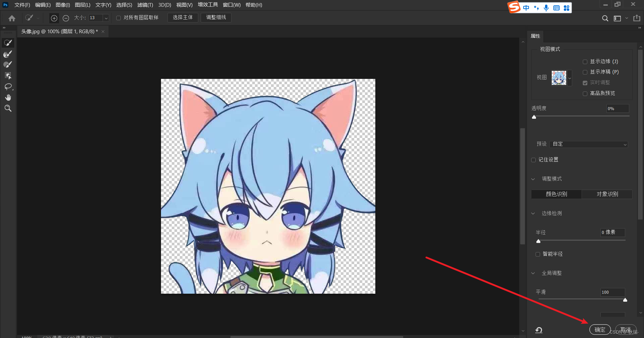
Task: Click the 平滑 100 value field
Action: point(612,292)
